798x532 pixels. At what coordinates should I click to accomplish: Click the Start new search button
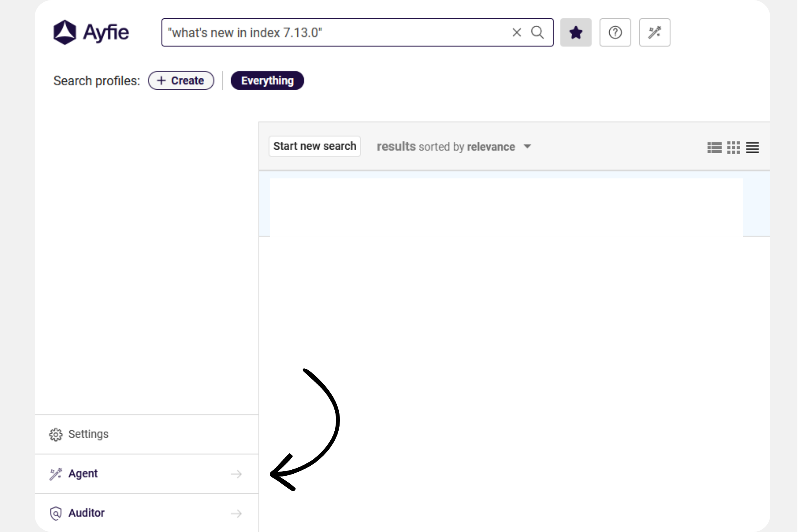tap(314, 146)
